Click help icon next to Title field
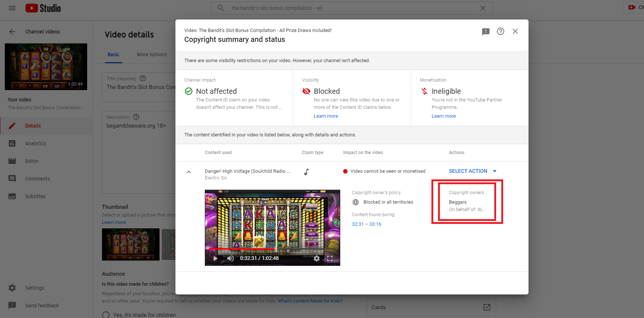Screen dimensions: 644x318 click(x=143, y=78)
